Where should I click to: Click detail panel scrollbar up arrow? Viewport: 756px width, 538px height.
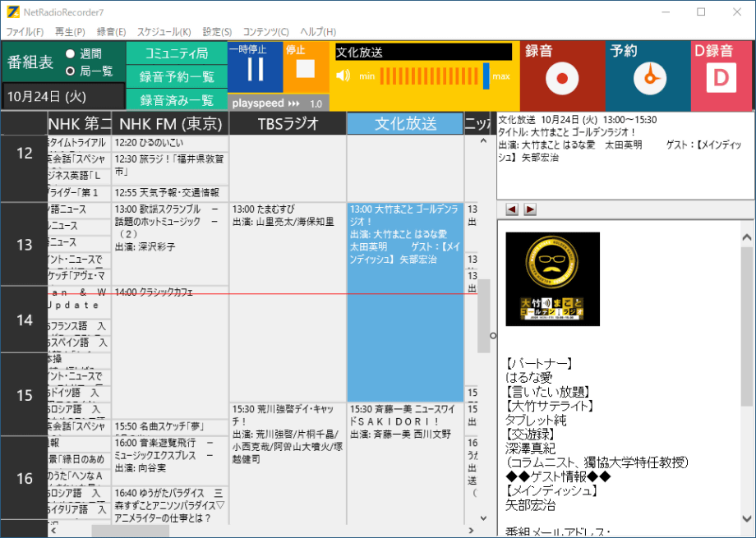pos(747,237)
